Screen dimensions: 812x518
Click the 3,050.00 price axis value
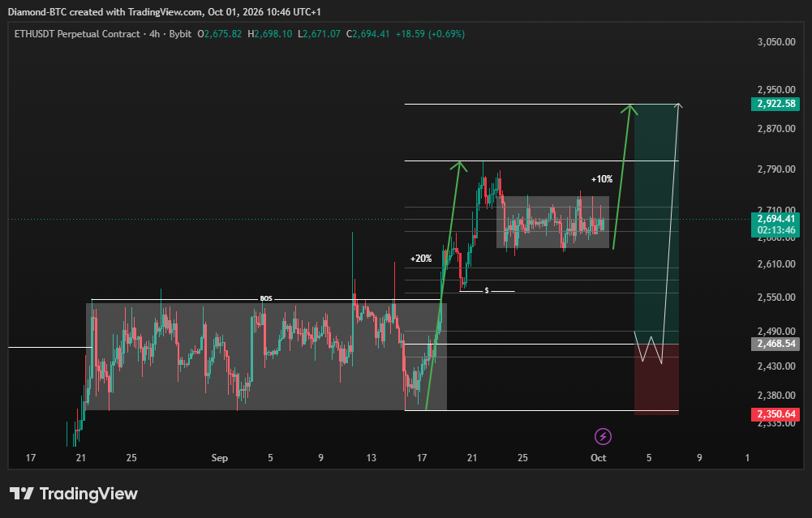(776, 42)
